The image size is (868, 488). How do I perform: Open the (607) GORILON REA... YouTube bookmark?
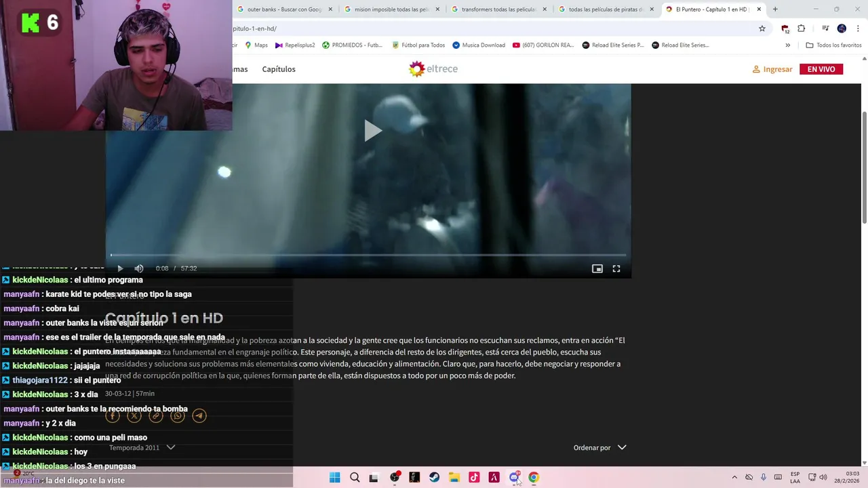click(x=543, y=45)
